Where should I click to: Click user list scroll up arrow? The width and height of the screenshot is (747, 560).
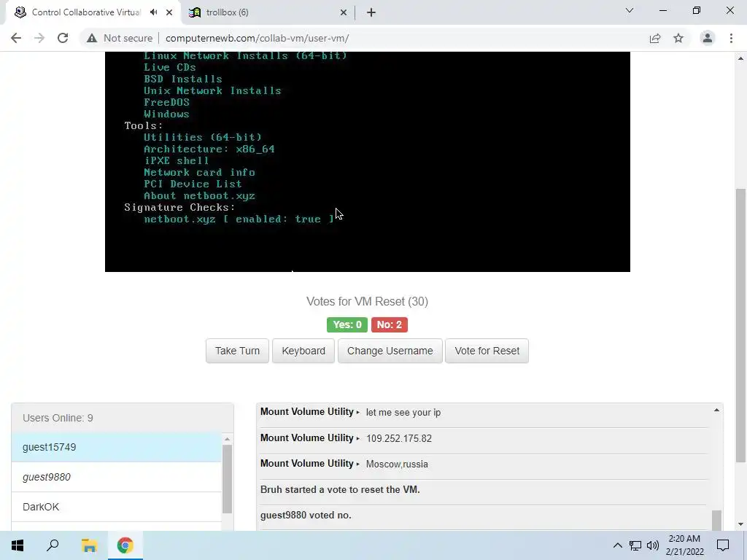(228, 438)
